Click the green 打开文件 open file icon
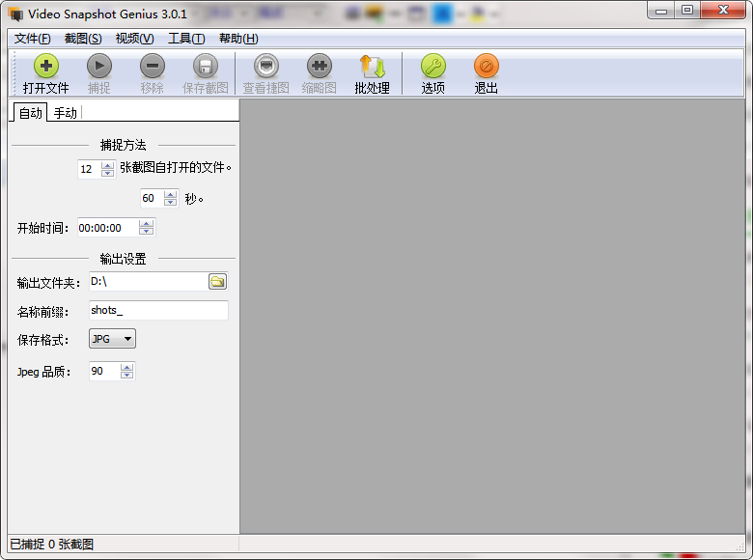This screenshot has height=560, width=753. pyautogui.click(x=46, y=66)
